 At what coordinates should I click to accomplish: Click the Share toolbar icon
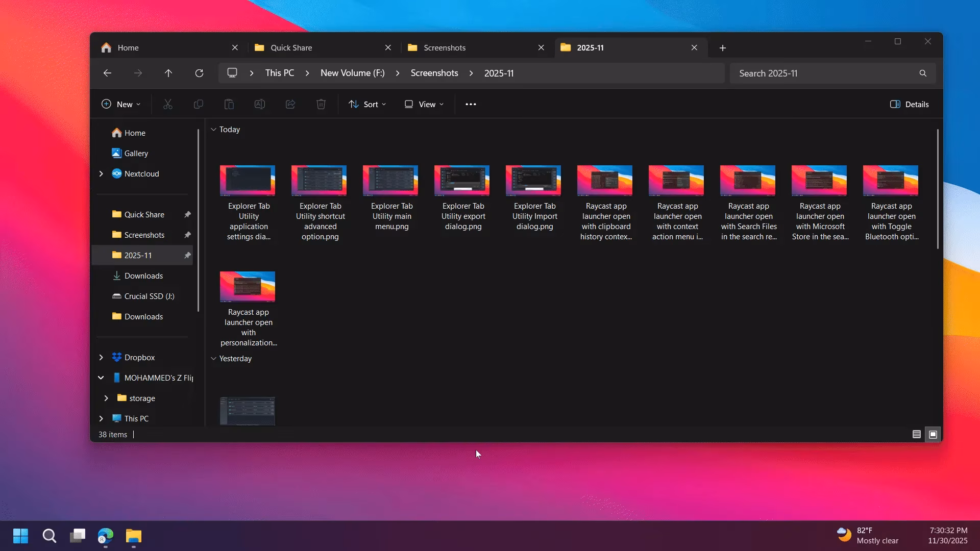coord(290,104)
